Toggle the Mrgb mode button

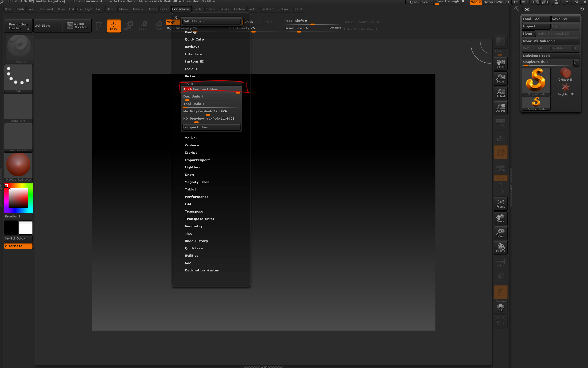(173, 22)
